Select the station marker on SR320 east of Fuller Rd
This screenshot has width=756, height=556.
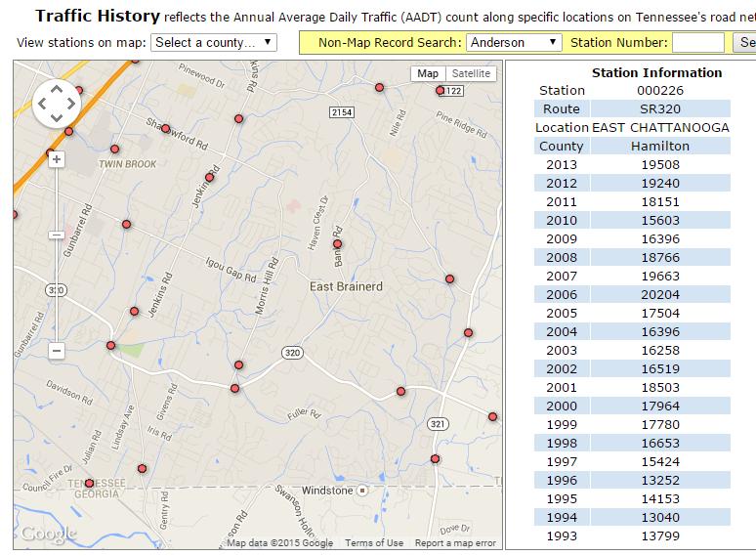(x=400, y=391)
